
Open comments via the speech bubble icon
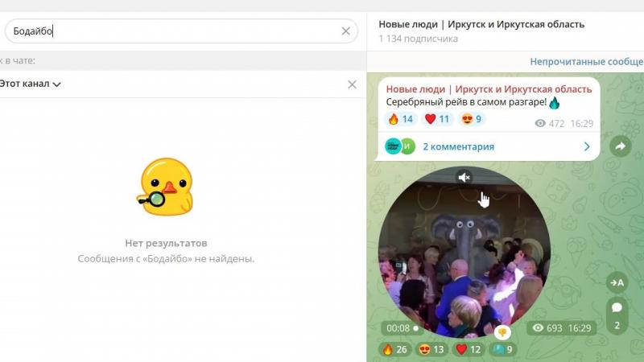[x=617, y=307]
